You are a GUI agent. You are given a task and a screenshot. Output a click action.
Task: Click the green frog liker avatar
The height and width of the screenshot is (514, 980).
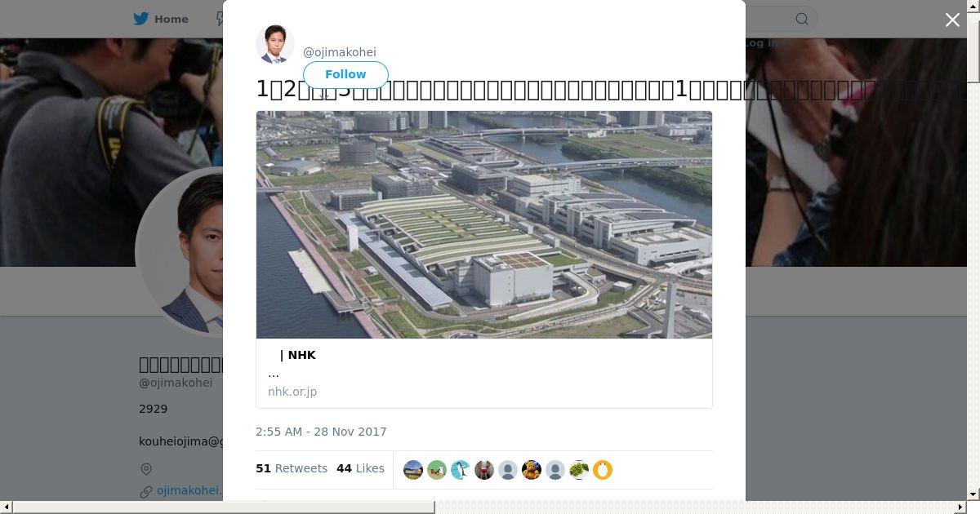[x=579, y=470]
